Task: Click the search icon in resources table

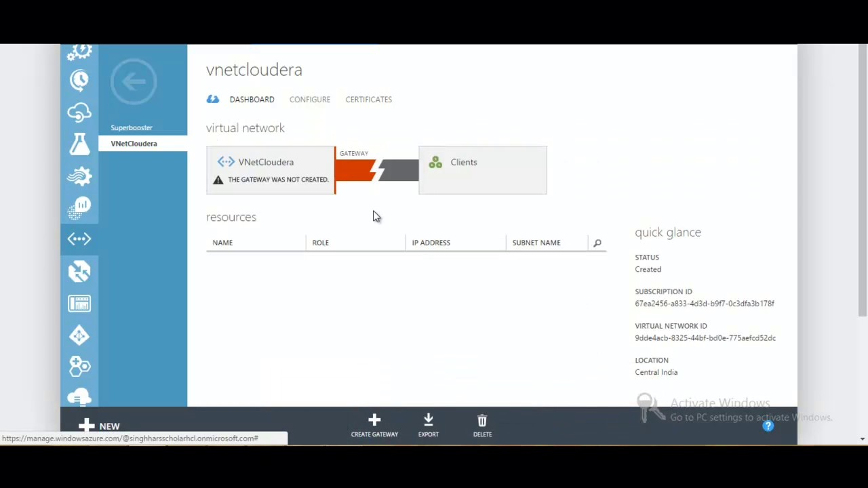Action: (597, 243)
